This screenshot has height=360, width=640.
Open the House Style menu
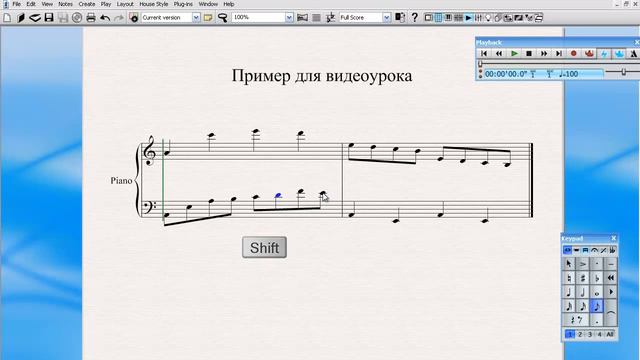153,4
